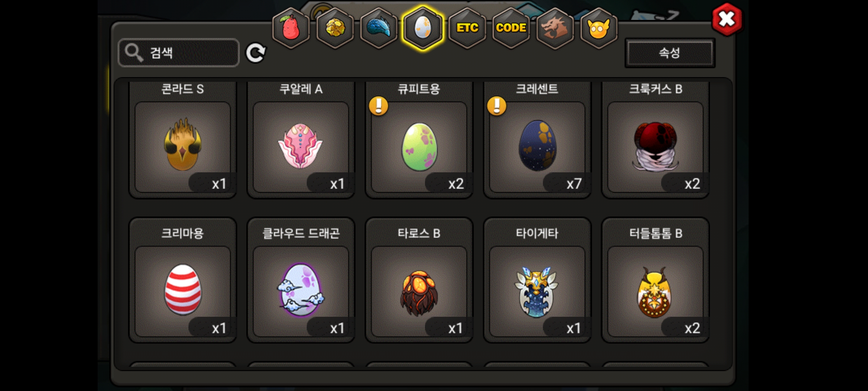Select the egg inventory tab
Image resolution: width=868 pixels, height=391 pixels.
point(423,28)
